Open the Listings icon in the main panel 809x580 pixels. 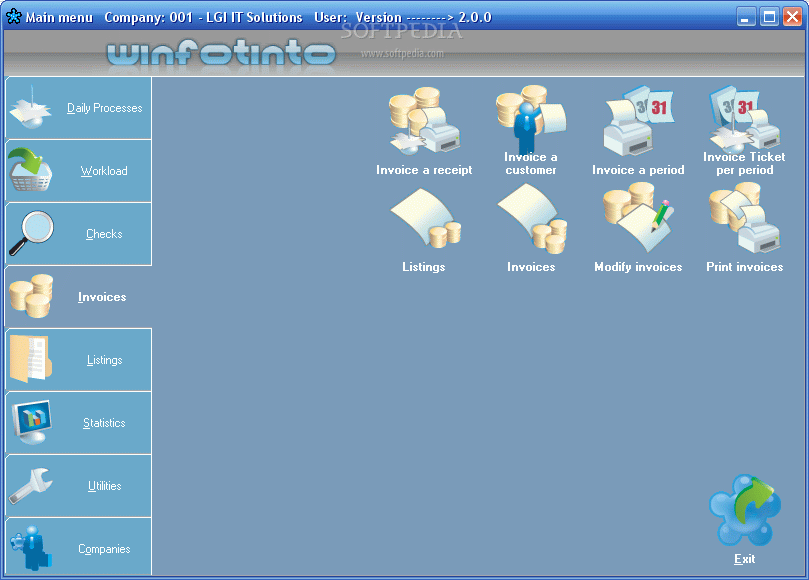[425, 218]
